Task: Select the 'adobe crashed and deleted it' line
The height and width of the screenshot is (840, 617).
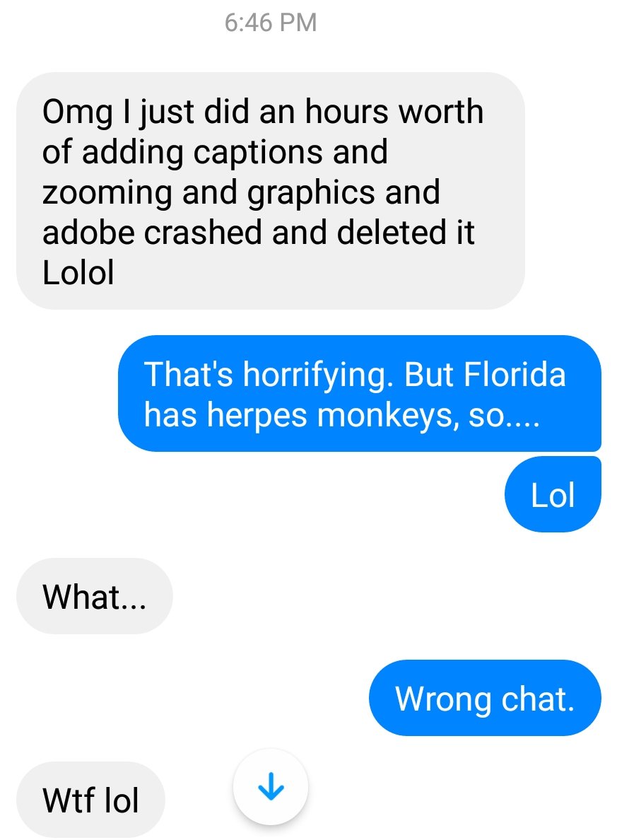Action: [258, 233]
